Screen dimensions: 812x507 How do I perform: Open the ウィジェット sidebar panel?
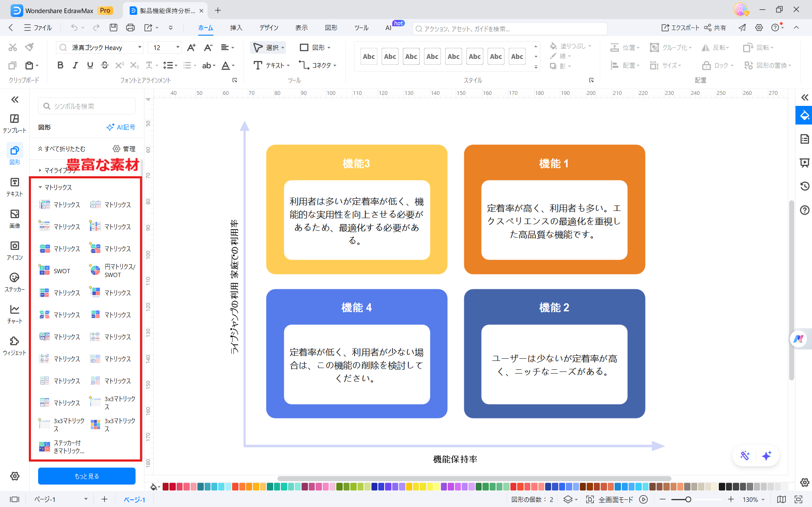pos(14,346)
